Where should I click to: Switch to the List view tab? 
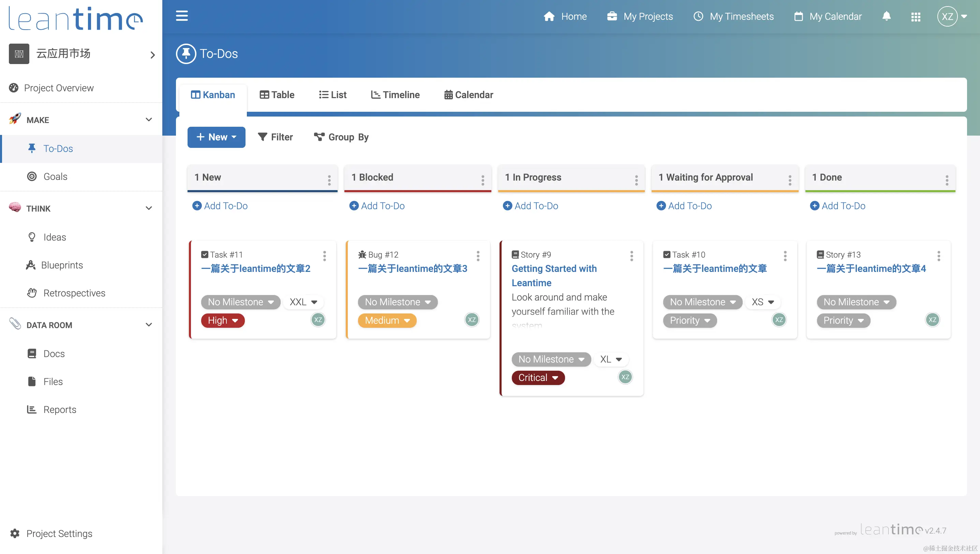(x=332, y=95)
